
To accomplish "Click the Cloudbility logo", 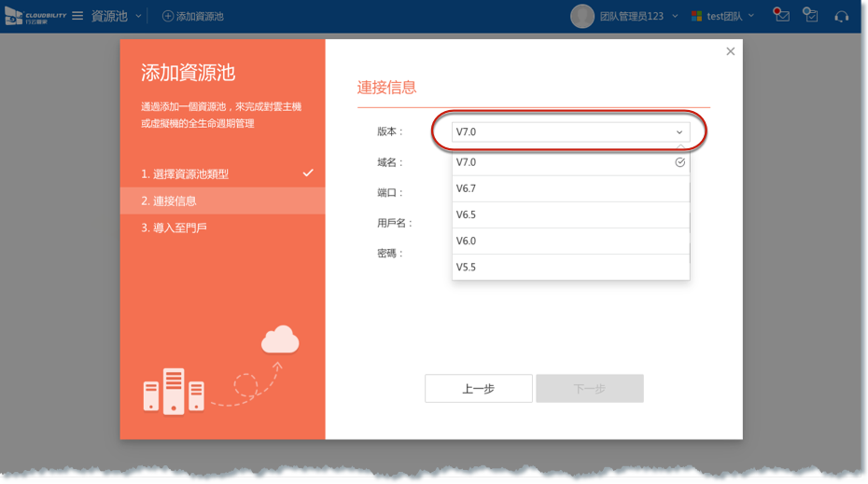I will click(36, 16).
